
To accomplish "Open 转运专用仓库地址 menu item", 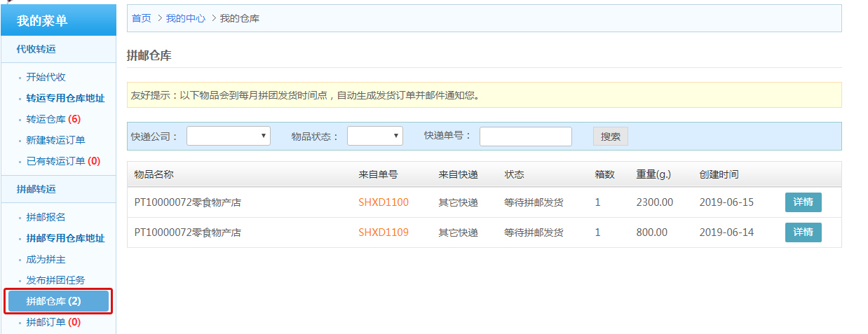I will coord(65,98).
